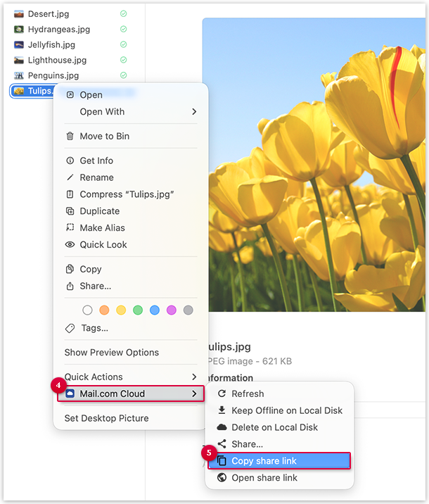Click the Keep Offline download icon
The image size is (429, 504).
(x=222, y=411)
